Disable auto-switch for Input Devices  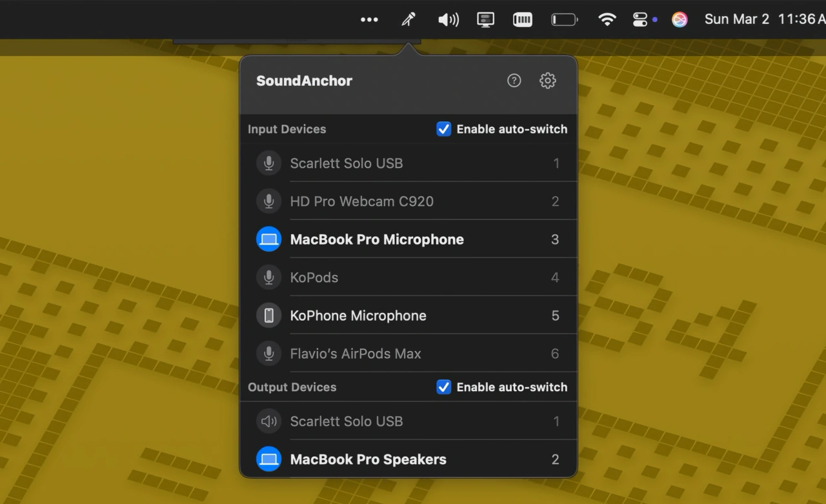pos(444,128)
